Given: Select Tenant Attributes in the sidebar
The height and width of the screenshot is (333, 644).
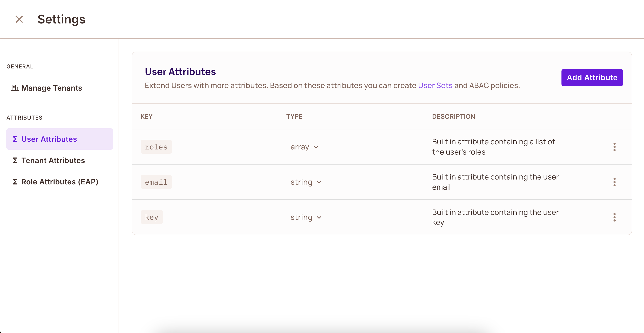Looking at the screenshot, I should pyautogui.click(x=53, y=161).
